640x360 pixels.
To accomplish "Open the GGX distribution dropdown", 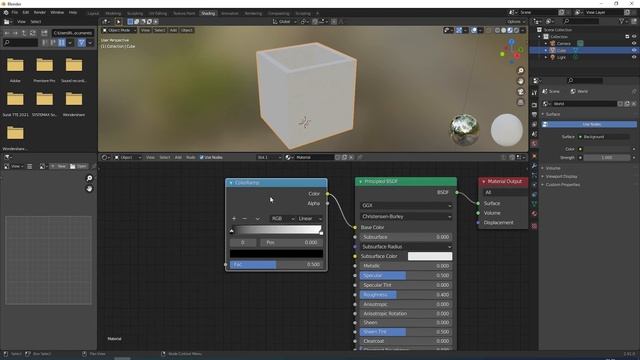I will (406, 206).
